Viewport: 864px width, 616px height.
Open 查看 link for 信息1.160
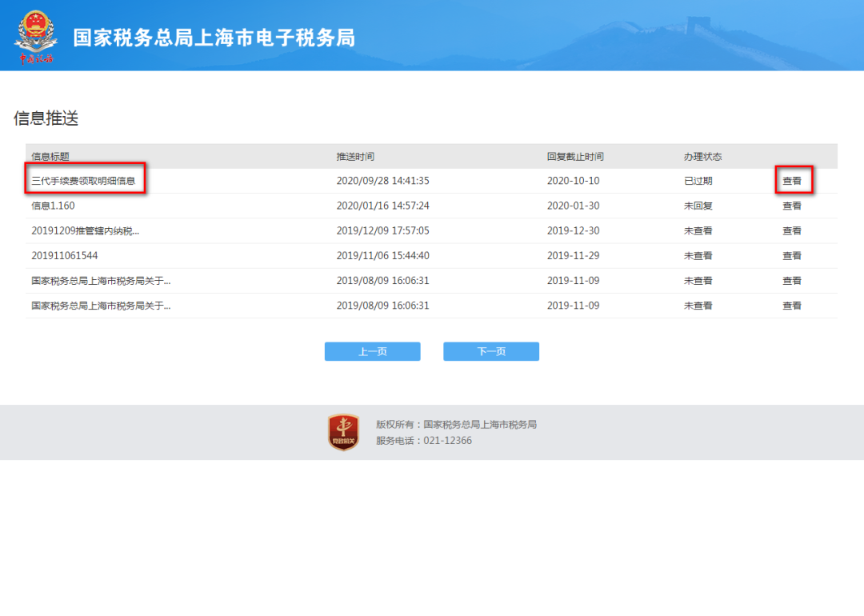click(792, 206)
